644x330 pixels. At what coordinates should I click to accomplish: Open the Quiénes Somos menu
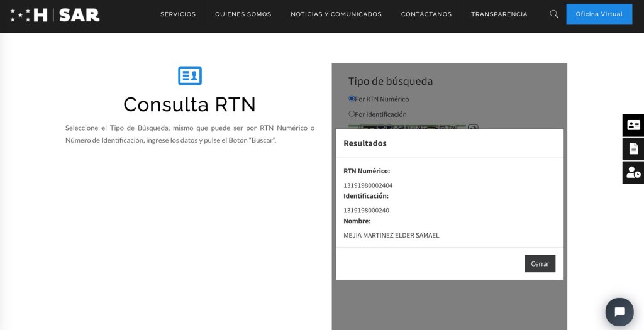(243, 14)
